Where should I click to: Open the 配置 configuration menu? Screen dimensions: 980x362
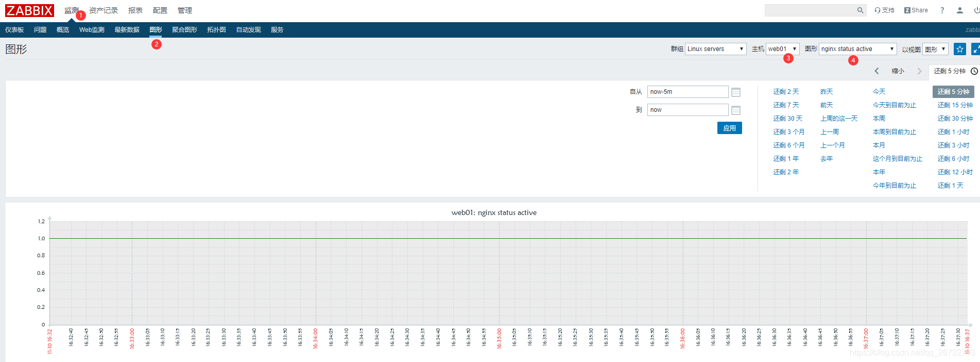coord(160,10)
